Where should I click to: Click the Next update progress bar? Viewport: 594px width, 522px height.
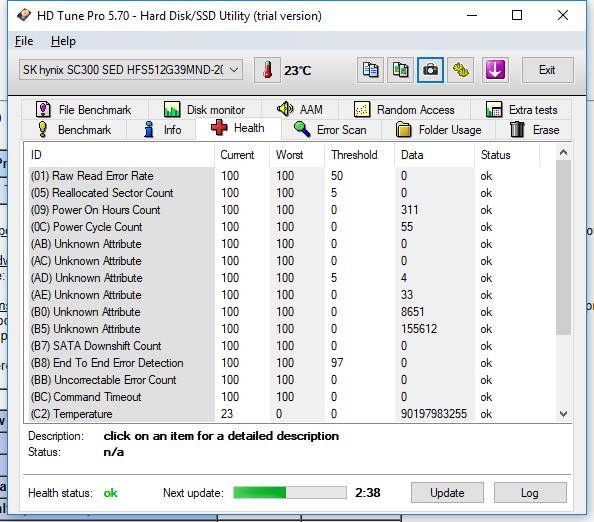point(290,492)
